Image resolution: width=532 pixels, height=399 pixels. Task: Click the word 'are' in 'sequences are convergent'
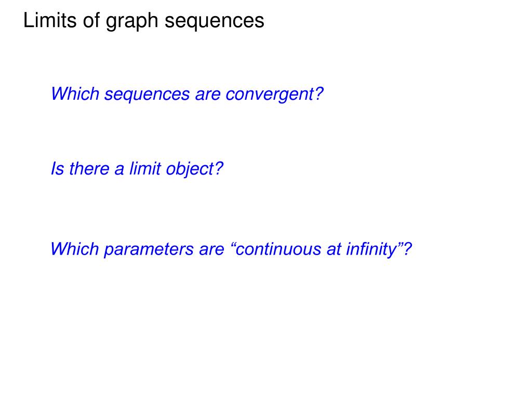pos(208,95)
